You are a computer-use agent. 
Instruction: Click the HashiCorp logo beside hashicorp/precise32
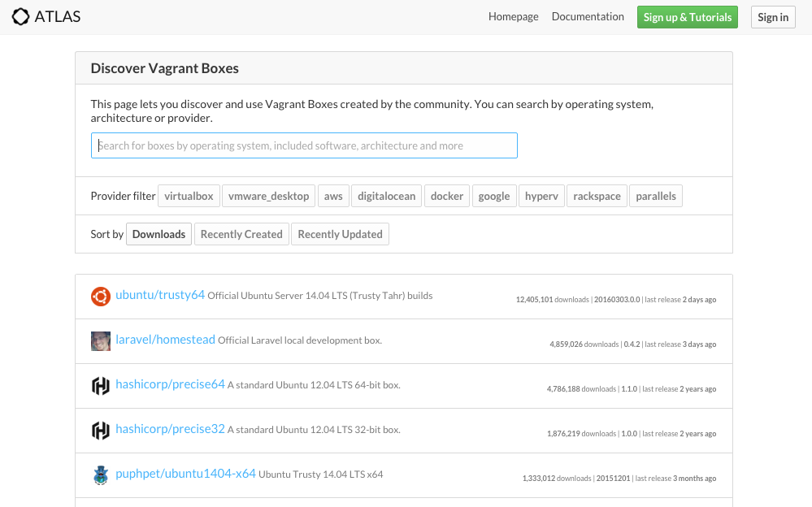coord(101,431)
